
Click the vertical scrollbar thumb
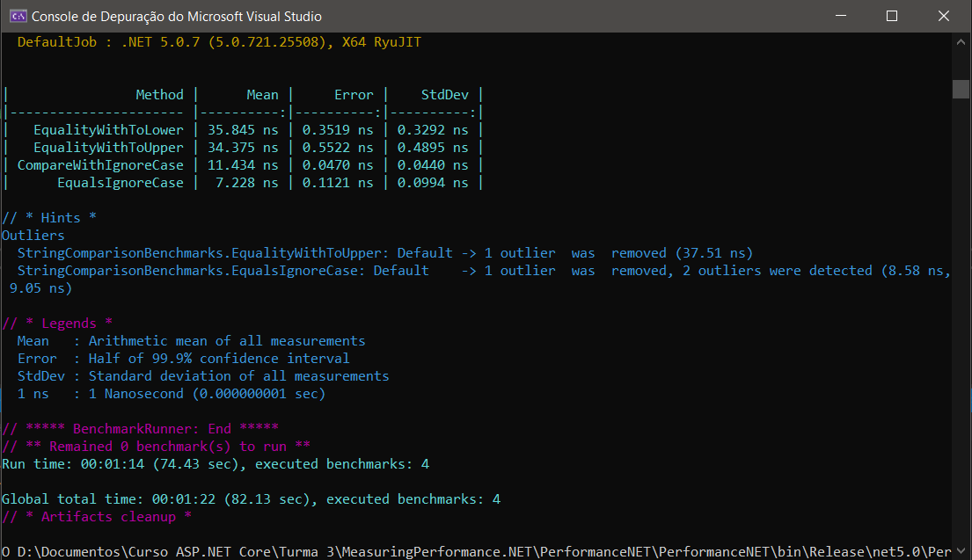click(x=961, y=89)
